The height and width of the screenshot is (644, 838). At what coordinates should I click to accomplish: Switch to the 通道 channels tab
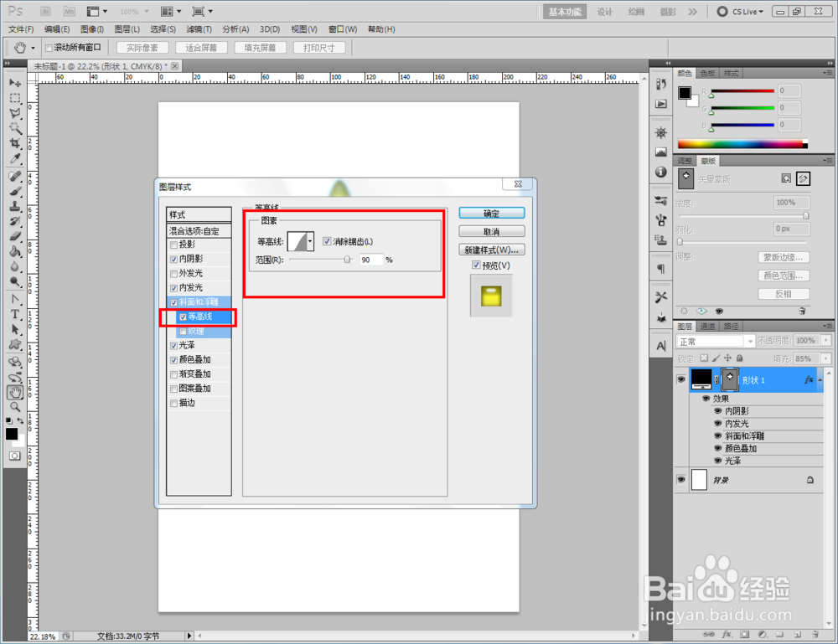[x=707, y=327]
